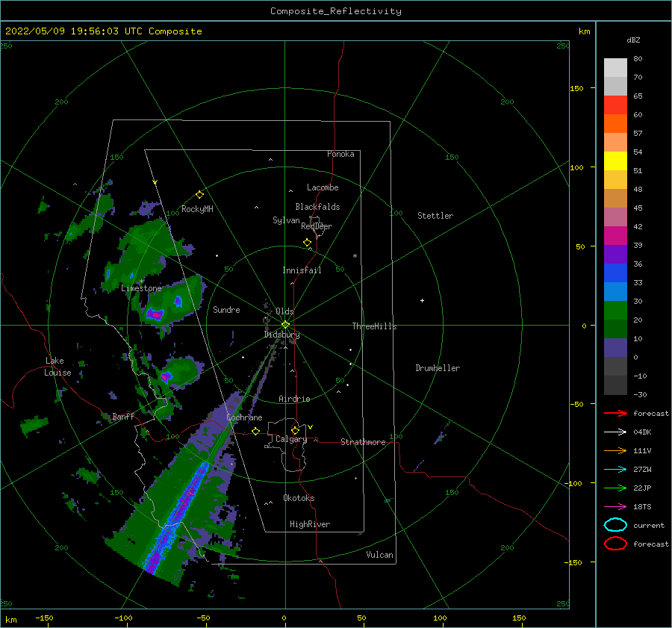
Task: Click the Stettler city label
Action: click(435, 216)
